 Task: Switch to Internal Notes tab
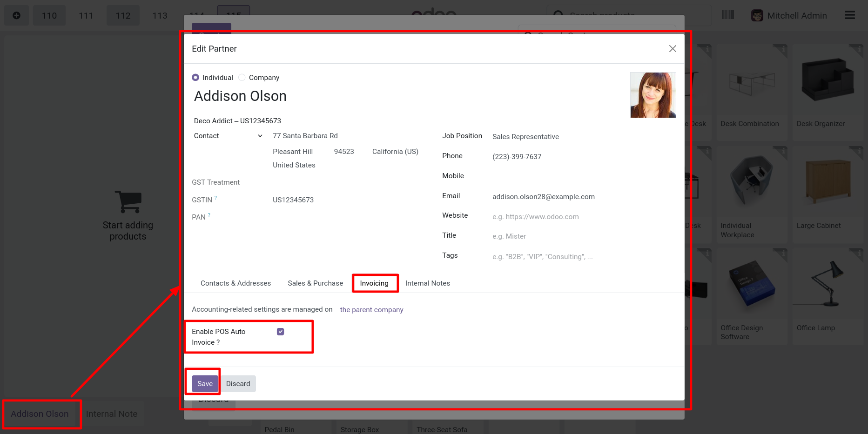pyautogui.click(x=428, y=283)
